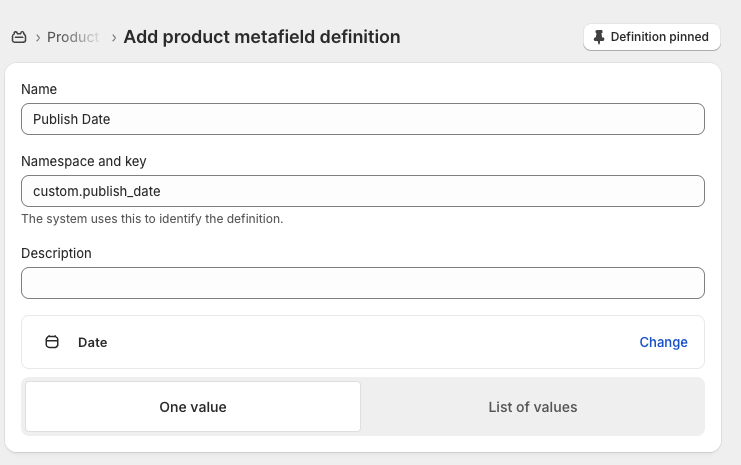Click the first breadcrumb chevron separator

point(38,37)
